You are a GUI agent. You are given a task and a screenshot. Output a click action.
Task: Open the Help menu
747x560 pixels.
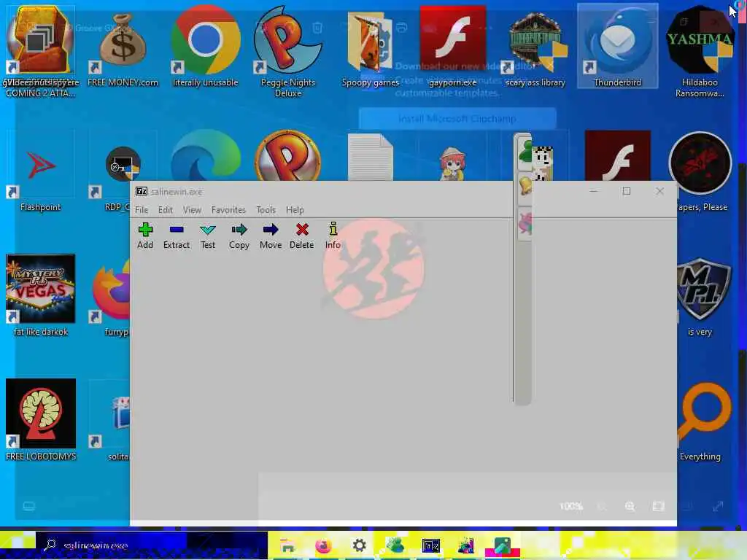pos(295,210)
